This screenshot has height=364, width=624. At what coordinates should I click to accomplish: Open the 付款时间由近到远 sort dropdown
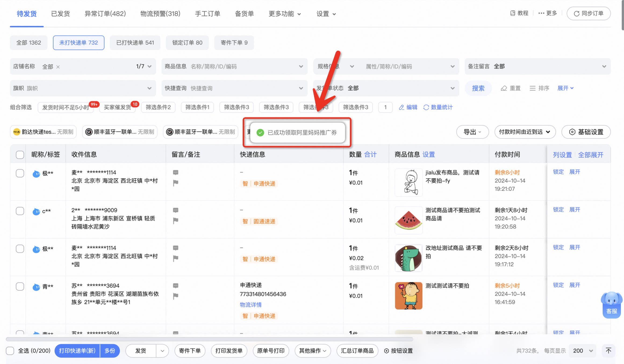click(x=525, y=132)
